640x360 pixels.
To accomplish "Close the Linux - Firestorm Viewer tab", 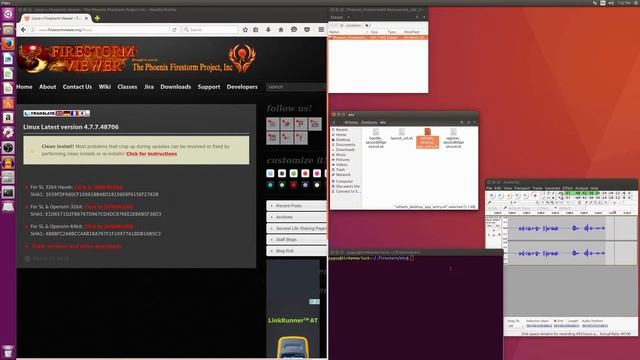I will pyautogui.click(x=86, y=18).
